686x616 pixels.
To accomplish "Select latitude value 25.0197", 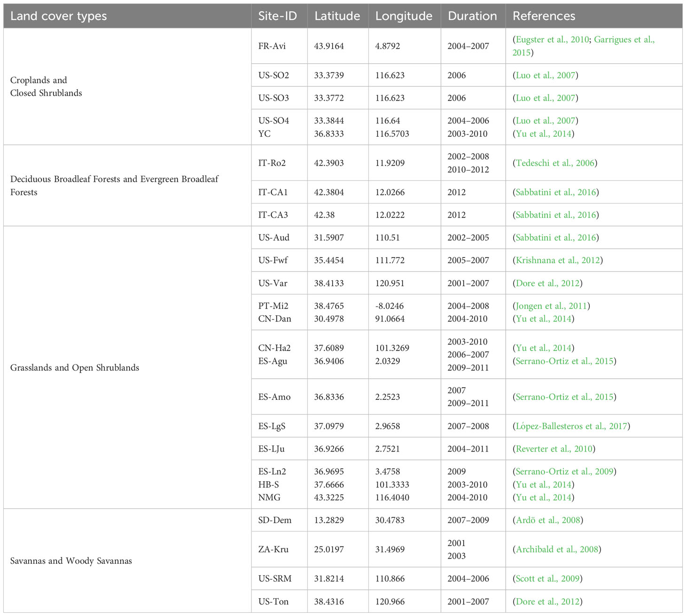I will coord(329,549).
